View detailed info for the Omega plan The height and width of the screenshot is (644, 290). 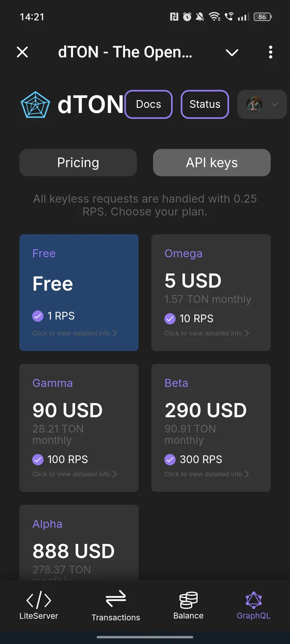[207, 333]
